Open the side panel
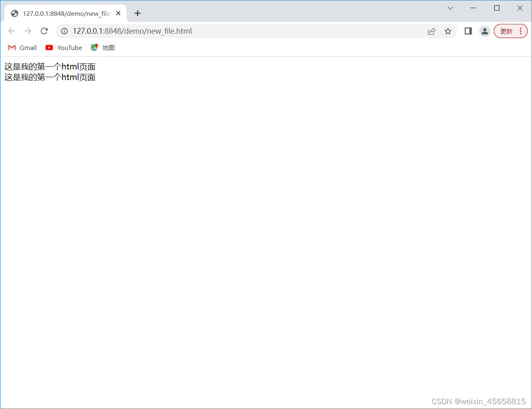532x409 pixels. (468, 31)
